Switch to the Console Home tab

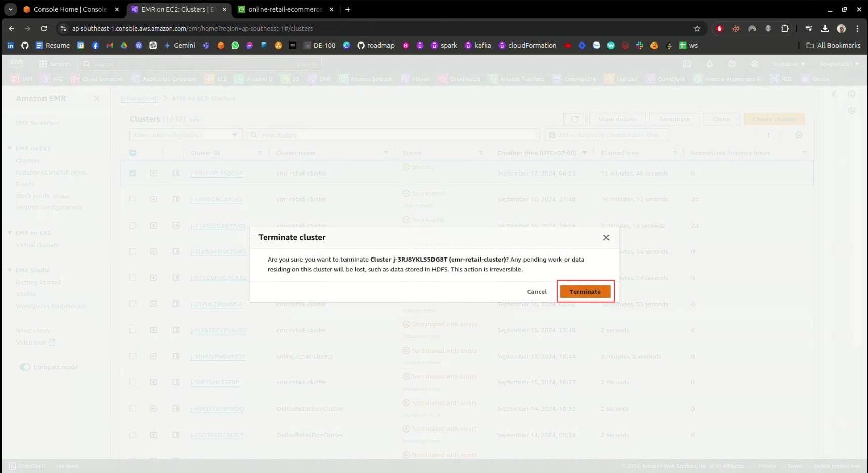click(x=70, y=9)
